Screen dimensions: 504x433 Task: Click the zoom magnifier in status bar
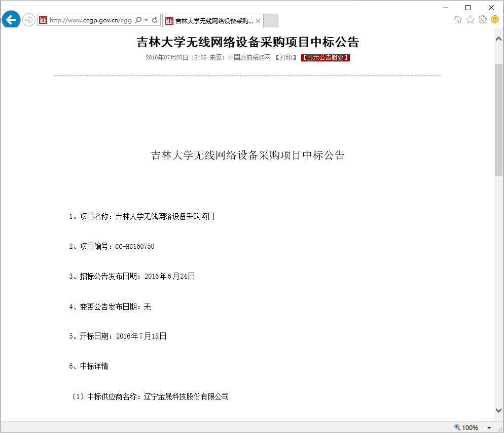point(457,427)
